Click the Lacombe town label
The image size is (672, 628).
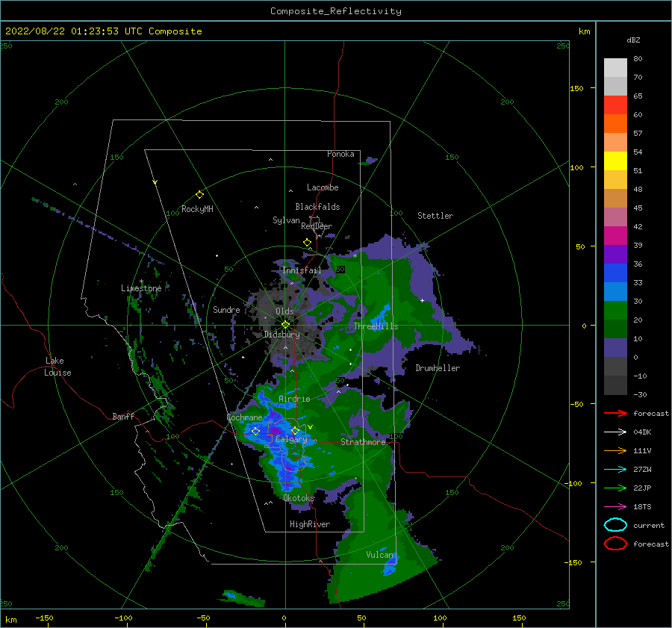[323, 187]
